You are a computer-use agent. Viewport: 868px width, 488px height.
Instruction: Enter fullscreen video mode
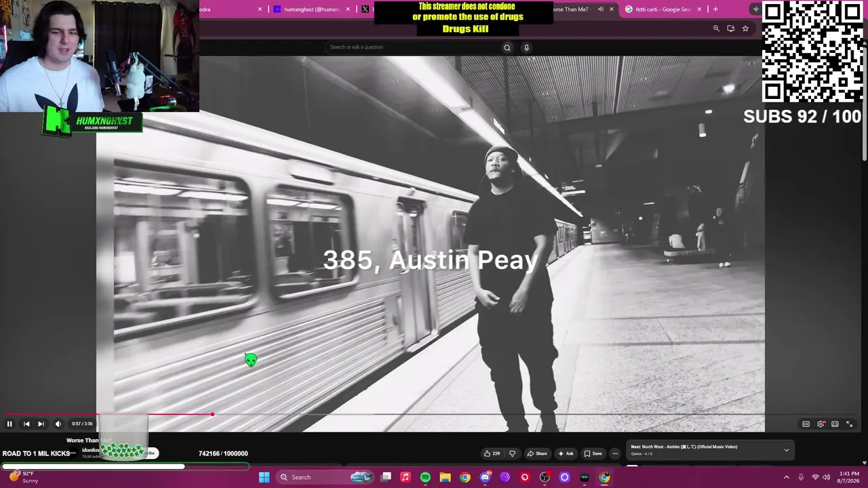(x=849, y=424)
